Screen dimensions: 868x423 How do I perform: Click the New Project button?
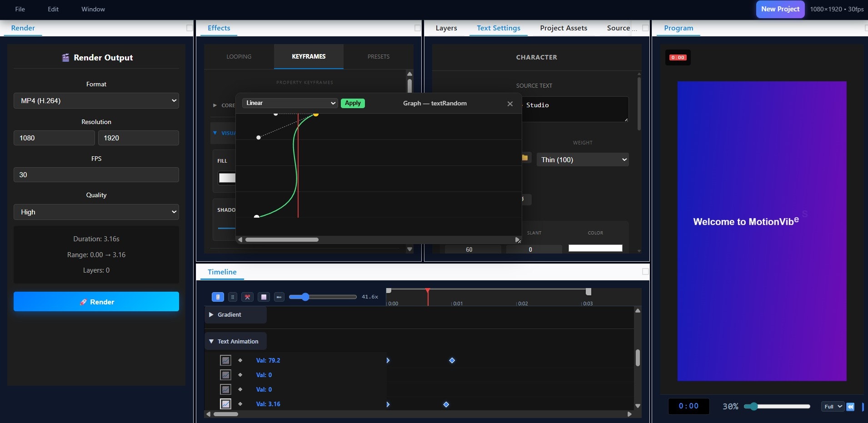(x=780, y=9)
